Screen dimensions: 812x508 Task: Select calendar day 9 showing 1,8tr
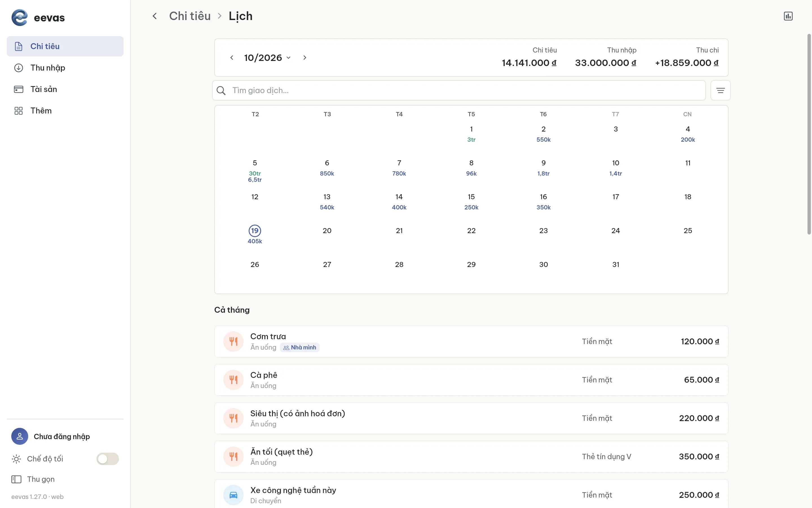click(x=544, y=168)
